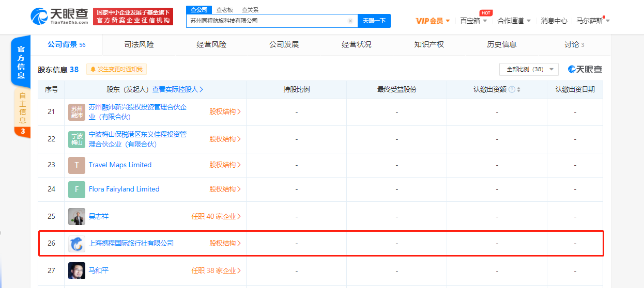Select the 查老板 search tab
The width and height of the screenshot is (644, 288).
224,10
